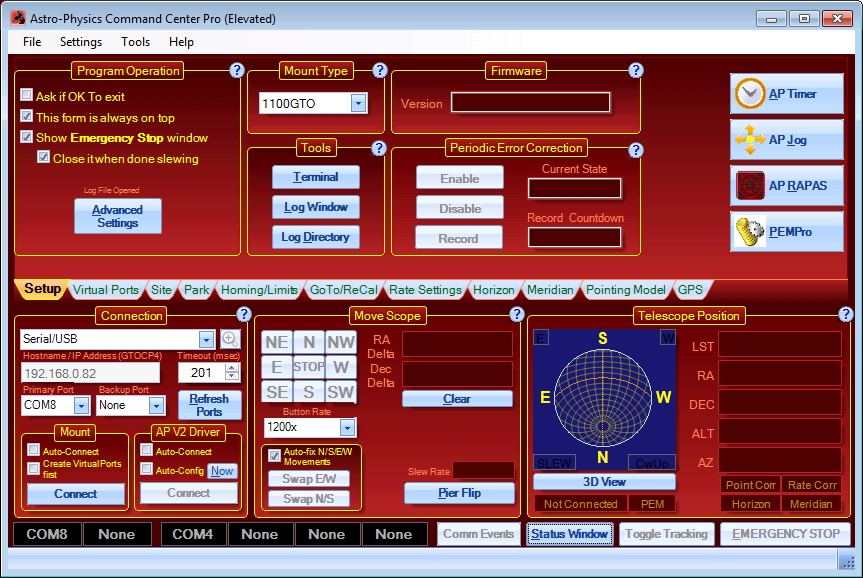Image resolution: width=863 pixels, height=578 pixels.
Task: Click the E corner marker in sky view
Action: [x=540, y=337]
